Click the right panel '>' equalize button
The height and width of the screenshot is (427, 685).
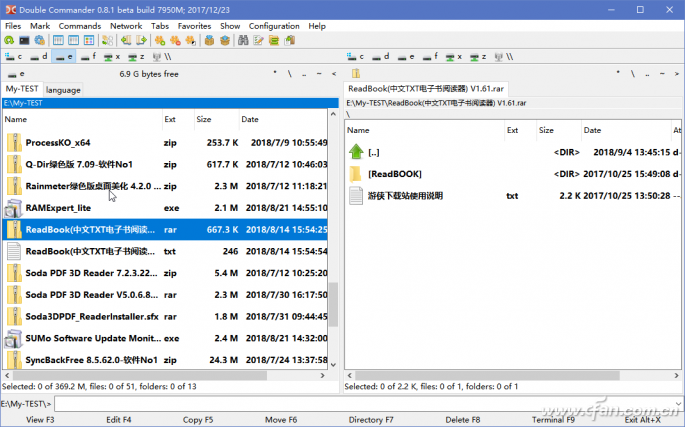point(677,74)
